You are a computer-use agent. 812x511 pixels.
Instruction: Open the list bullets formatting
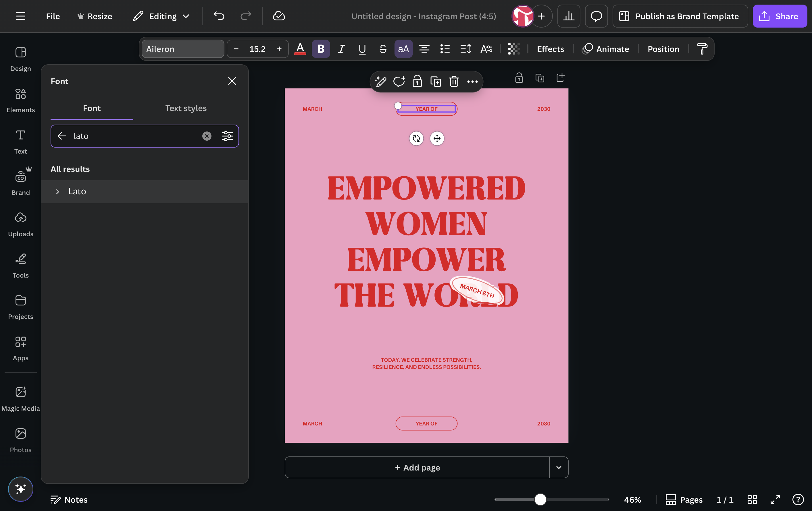point(445,49)
